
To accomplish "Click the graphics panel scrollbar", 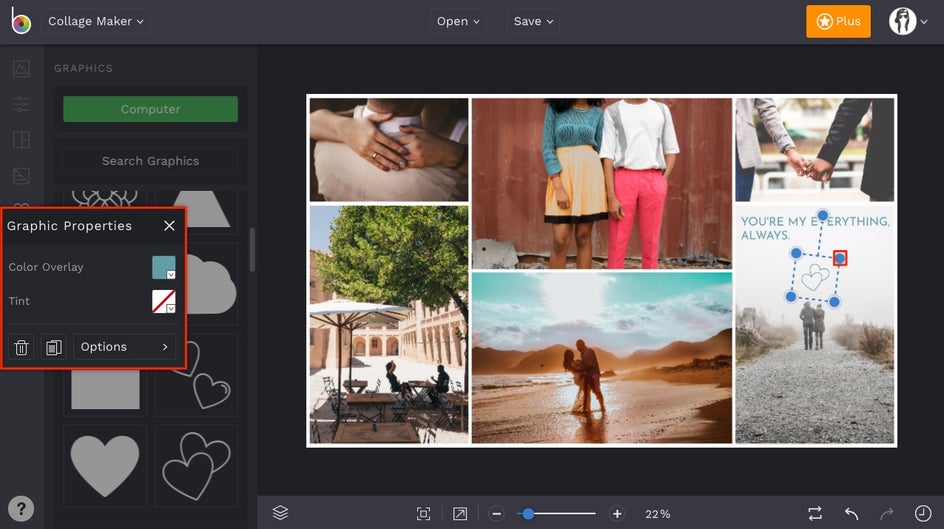I will tap(252, 249).
